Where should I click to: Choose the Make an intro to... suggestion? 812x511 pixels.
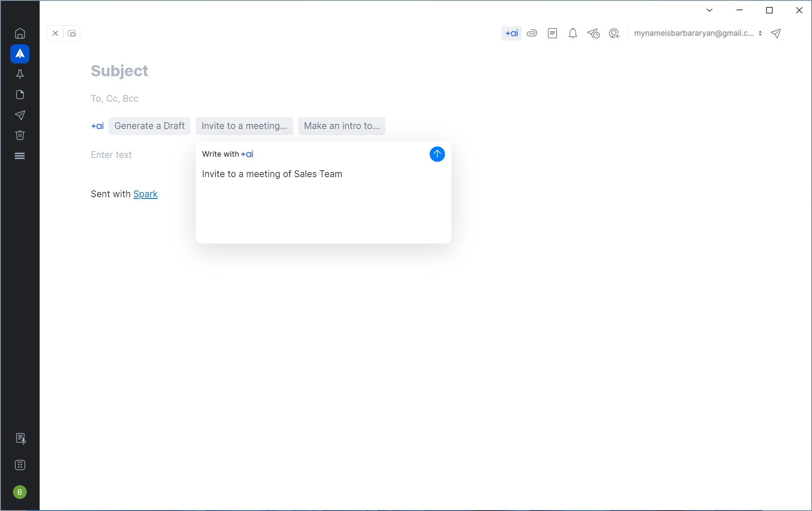(x=341, y=126)
